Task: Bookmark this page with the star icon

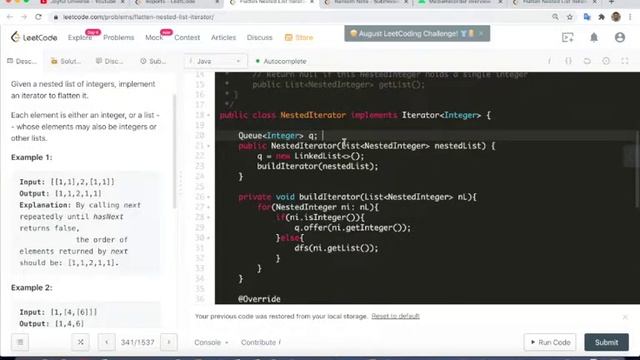Action: (570, 17)
